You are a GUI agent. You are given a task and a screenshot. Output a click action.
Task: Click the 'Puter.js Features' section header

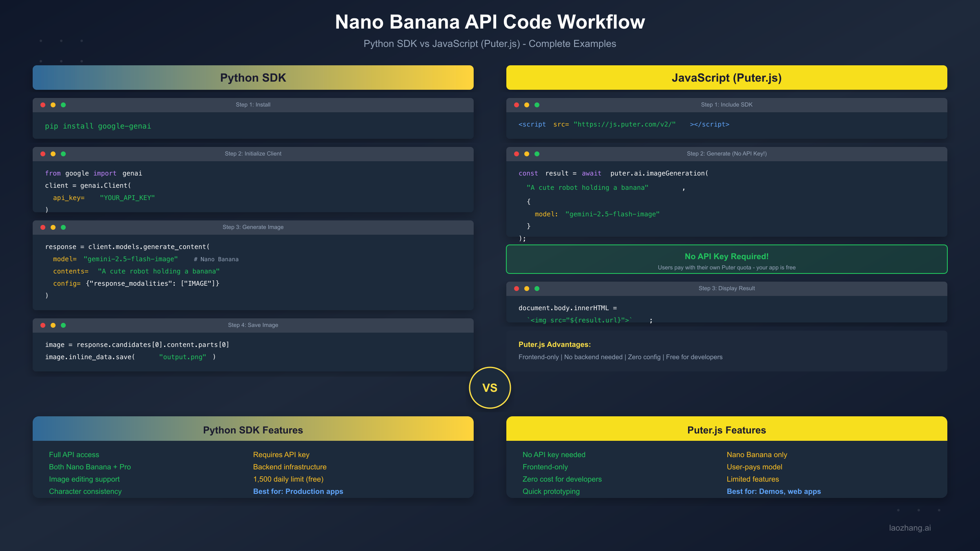[x=726, y=430]
